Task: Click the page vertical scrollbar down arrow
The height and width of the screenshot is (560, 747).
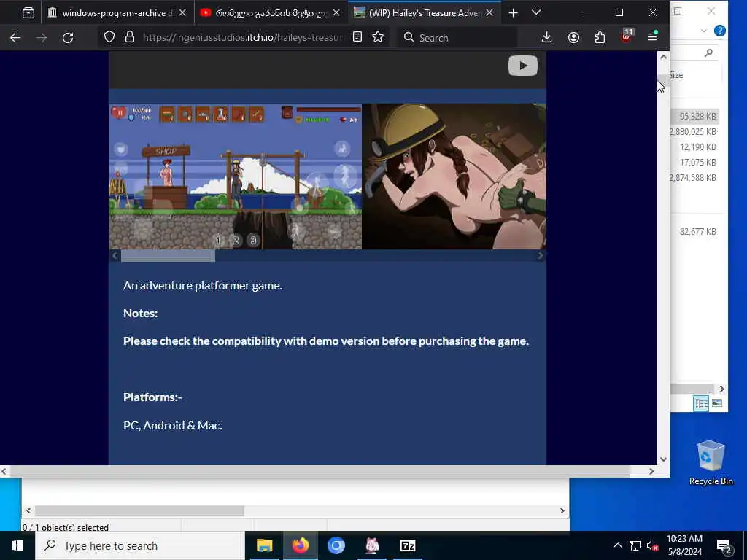Action: (663, 459)
